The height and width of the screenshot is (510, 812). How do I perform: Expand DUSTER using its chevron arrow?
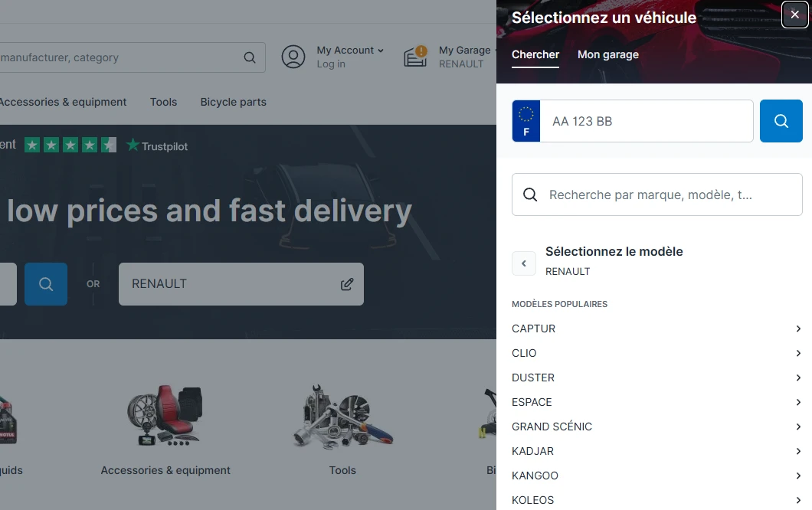point(798,378)
